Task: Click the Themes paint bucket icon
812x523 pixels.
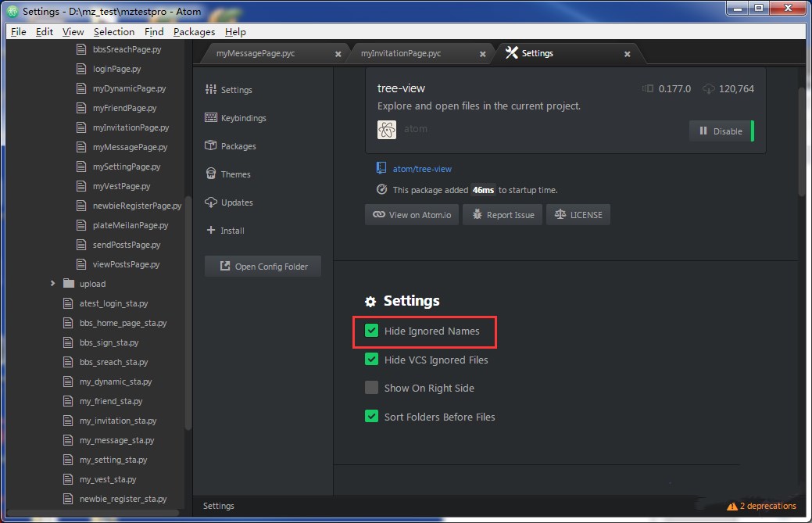Action: click(x=211, y=174)
